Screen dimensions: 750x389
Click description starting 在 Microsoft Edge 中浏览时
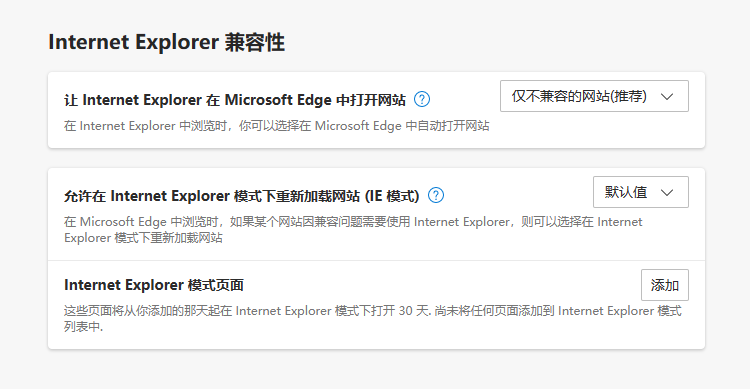353,230
